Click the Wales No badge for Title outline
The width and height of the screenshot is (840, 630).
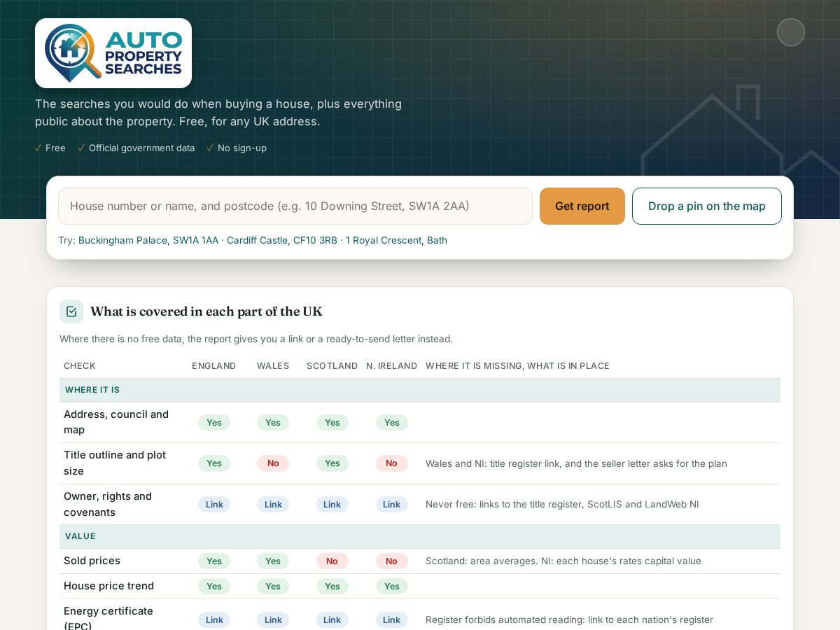273,463
